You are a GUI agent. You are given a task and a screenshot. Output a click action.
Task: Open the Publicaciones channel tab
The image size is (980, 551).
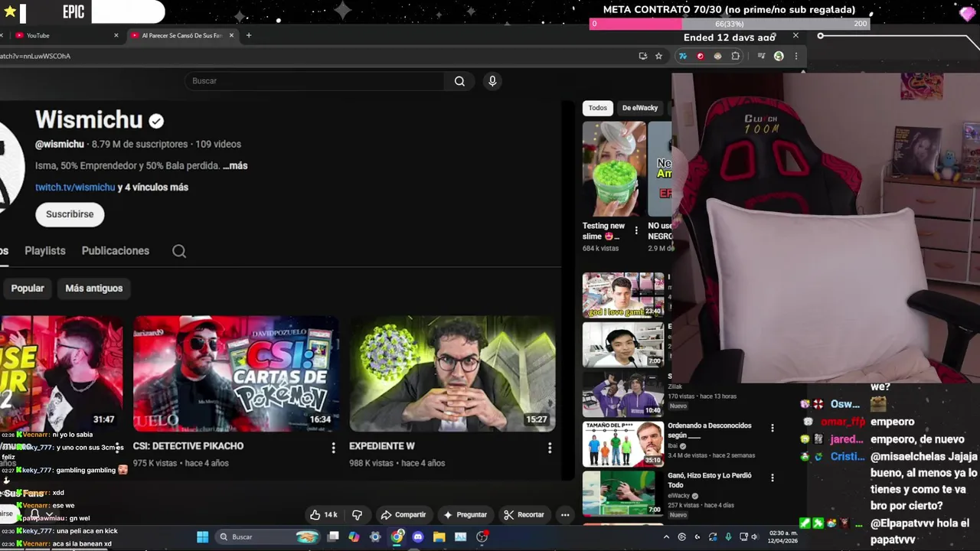click(116, 251)
